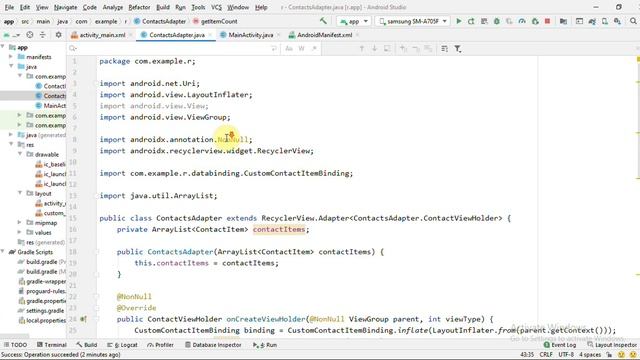Select MainAct file in project tree

(51, 105)
